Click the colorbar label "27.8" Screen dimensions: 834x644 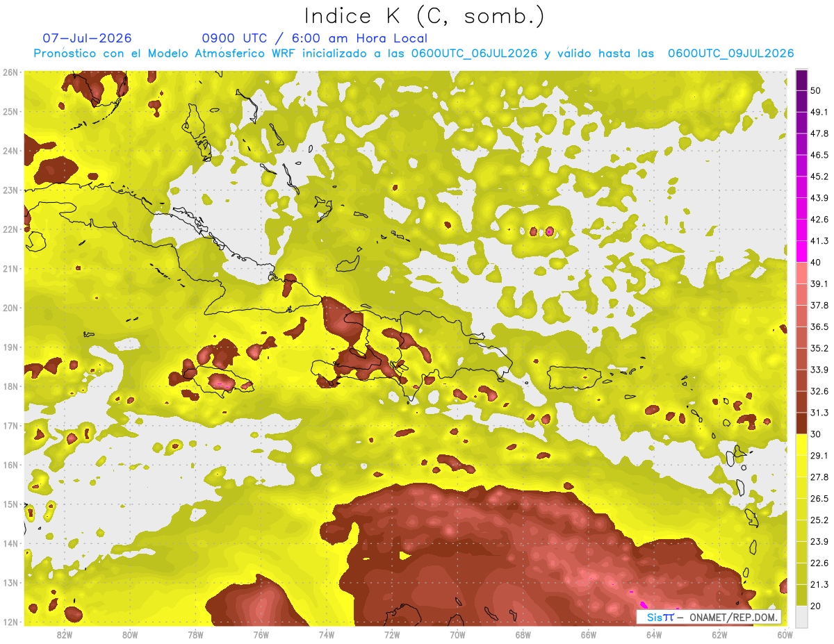point(819,477)
